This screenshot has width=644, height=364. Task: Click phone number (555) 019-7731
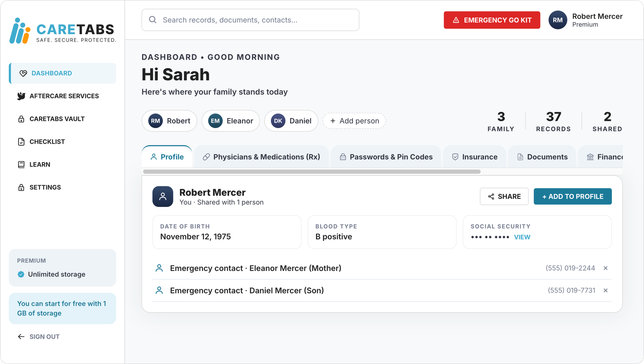(x=572, y=290)
